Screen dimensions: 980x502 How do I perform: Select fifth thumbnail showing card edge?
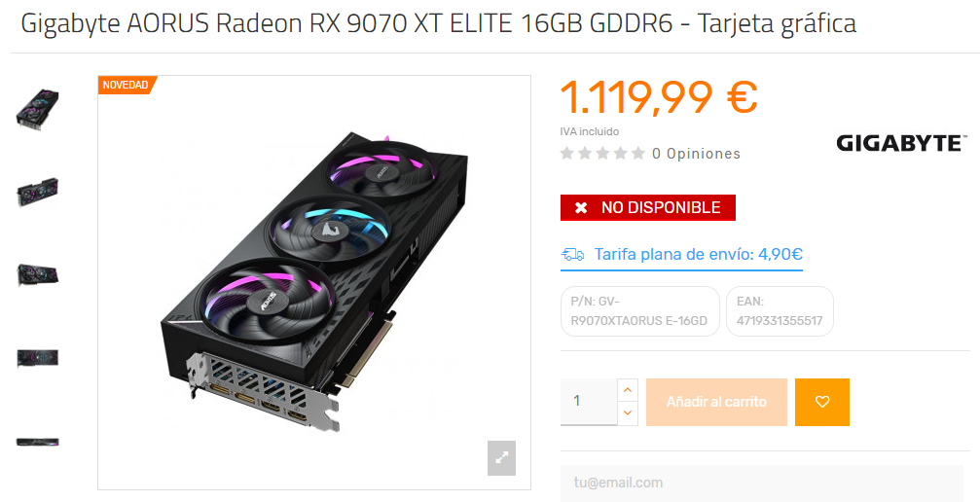click(x=38, y=442)
